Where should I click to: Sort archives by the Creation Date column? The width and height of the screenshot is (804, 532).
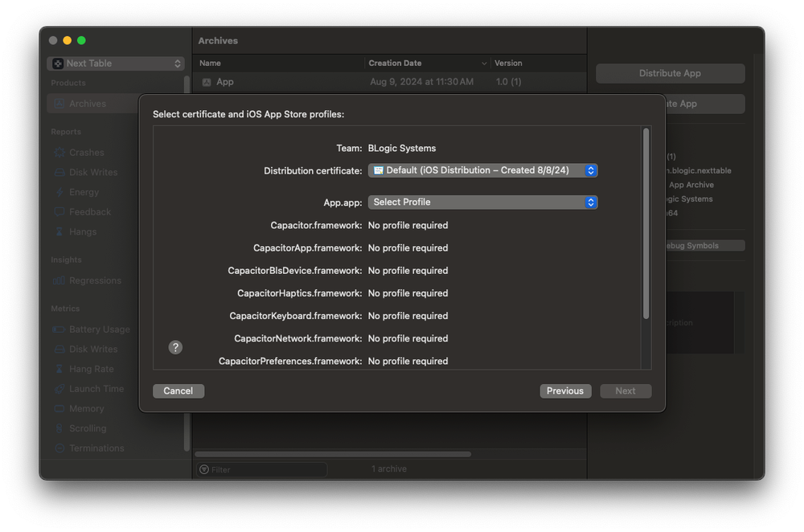coord(396,63)
